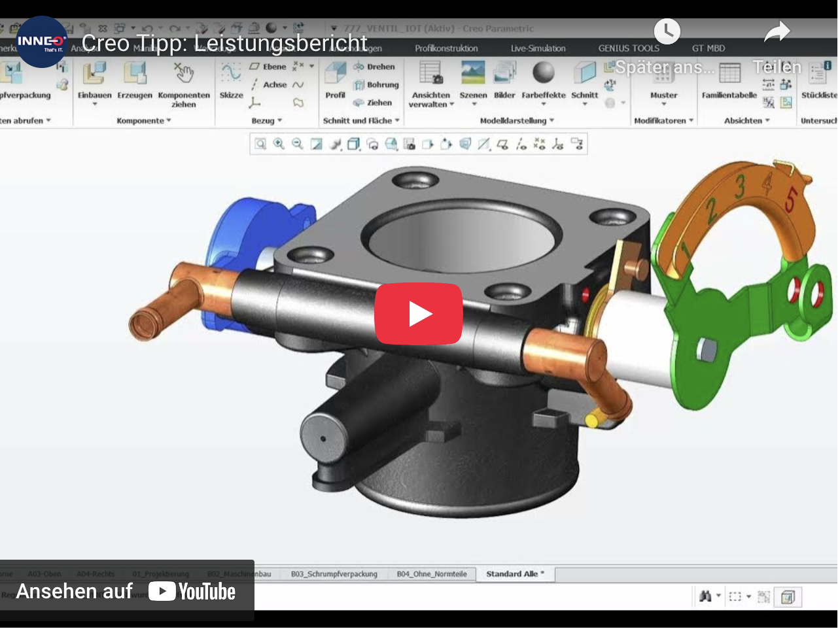
Task: Click the refit zoom icon in graphics toolbar
Action: coord(260,144)
